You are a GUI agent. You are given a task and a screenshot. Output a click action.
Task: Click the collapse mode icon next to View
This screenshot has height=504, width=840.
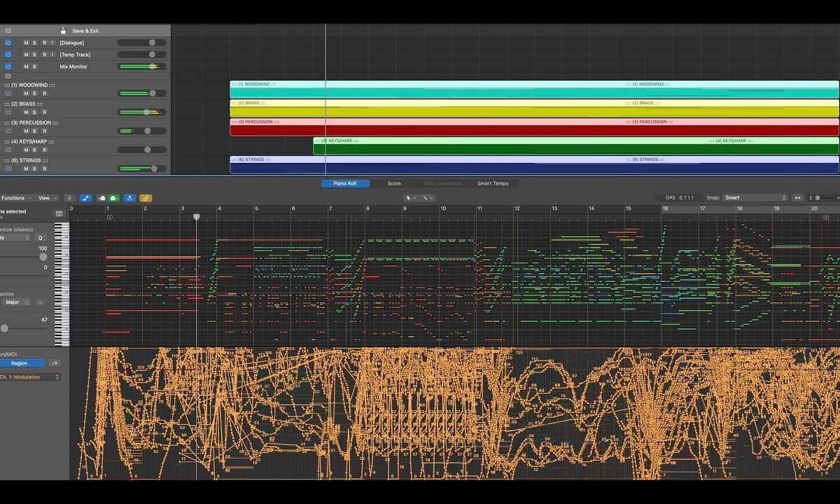69,198
